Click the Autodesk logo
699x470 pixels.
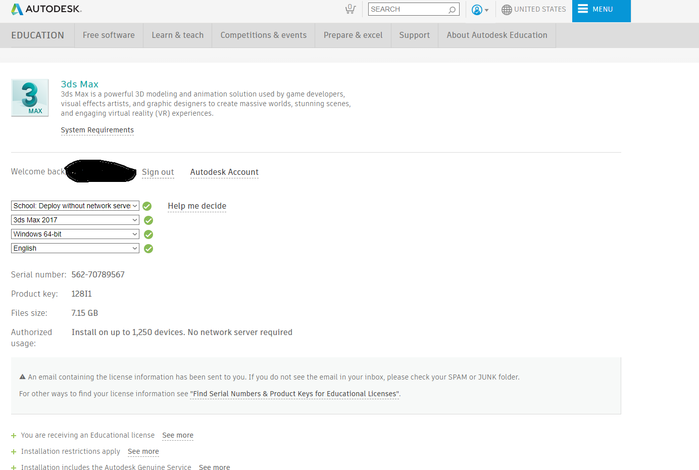tap(46, 9)
